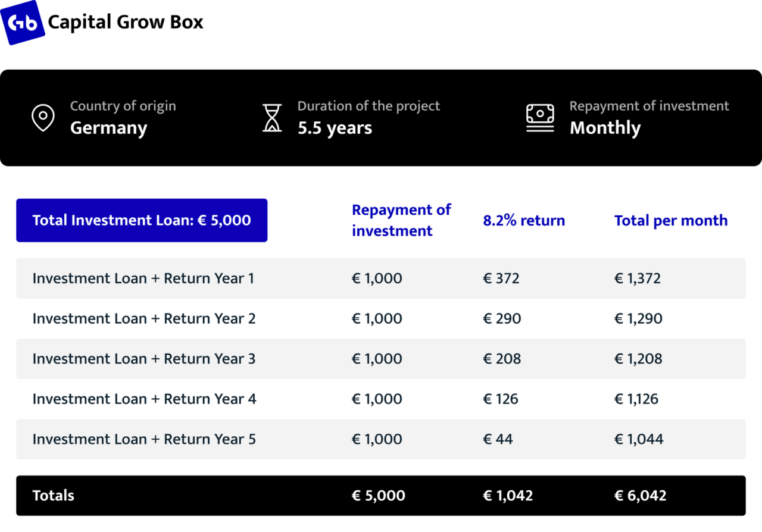Select the Repayment of investment column header

[x=401, y=220]
